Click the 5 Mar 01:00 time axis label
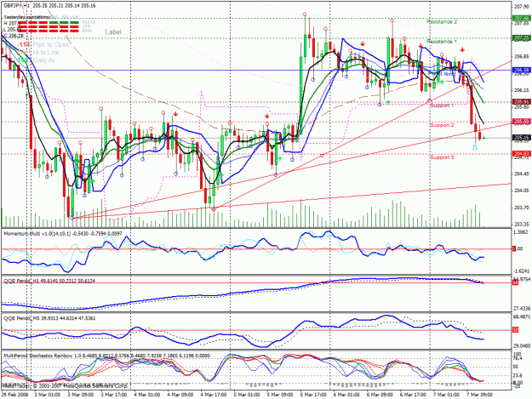 coord(247,395)
